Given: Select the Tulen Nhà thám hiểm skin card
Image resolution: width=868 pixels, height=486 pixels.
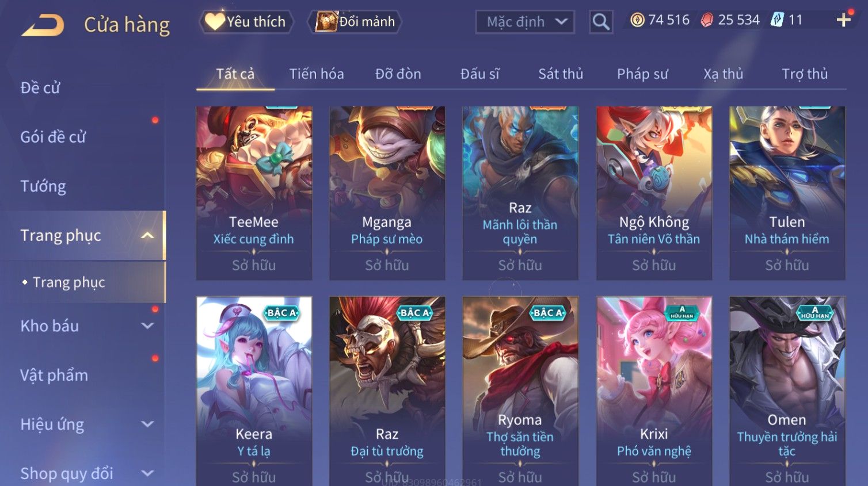Looking at the screenshot, I should pyautogui.click(x=787, y=193).
